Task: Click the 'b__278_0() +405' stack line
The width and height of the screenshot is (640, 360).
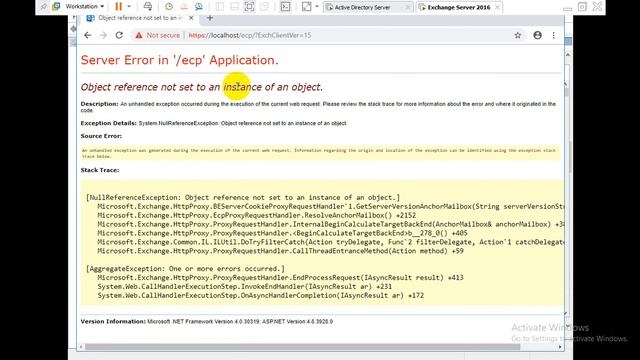Action: pyautogui.click(x=282, y=233)
